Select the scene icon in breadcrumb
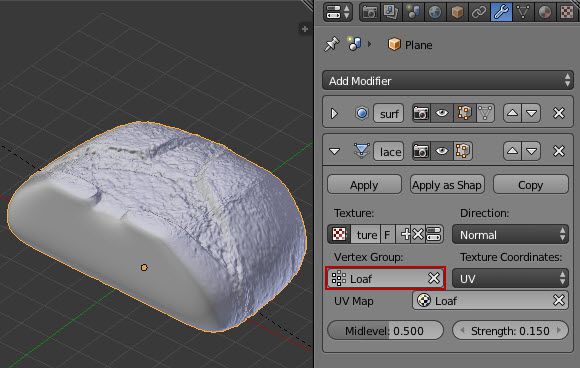The image size is (580, 368). [x=354, y=44]
